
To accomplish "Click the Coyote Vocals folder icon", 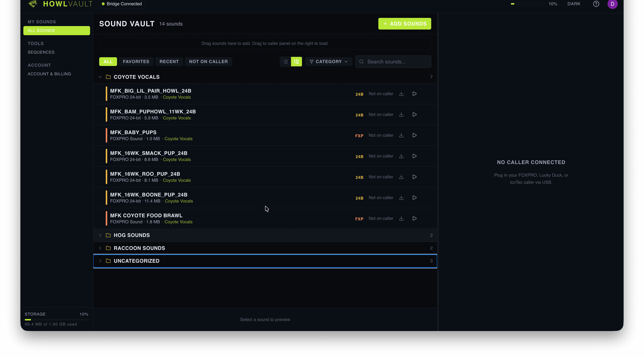I will pyautogui.click(x=108, y=77).
